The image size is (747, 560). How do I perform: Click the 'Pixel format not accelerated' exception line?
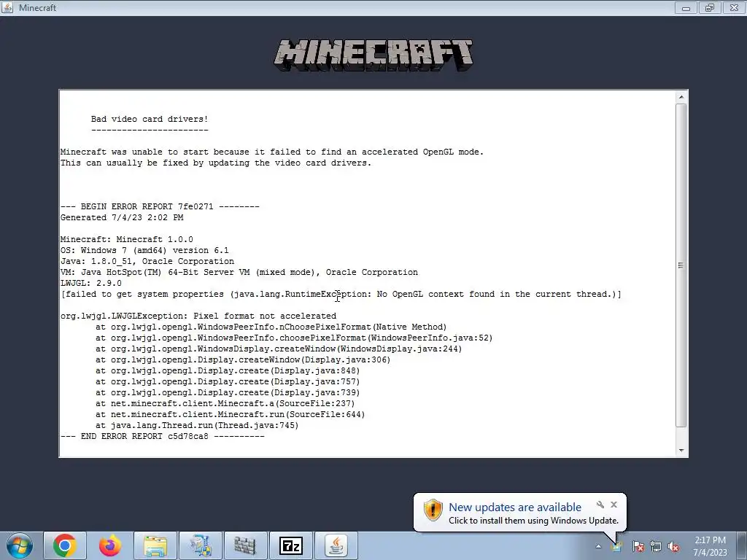[x=198, y=316]
